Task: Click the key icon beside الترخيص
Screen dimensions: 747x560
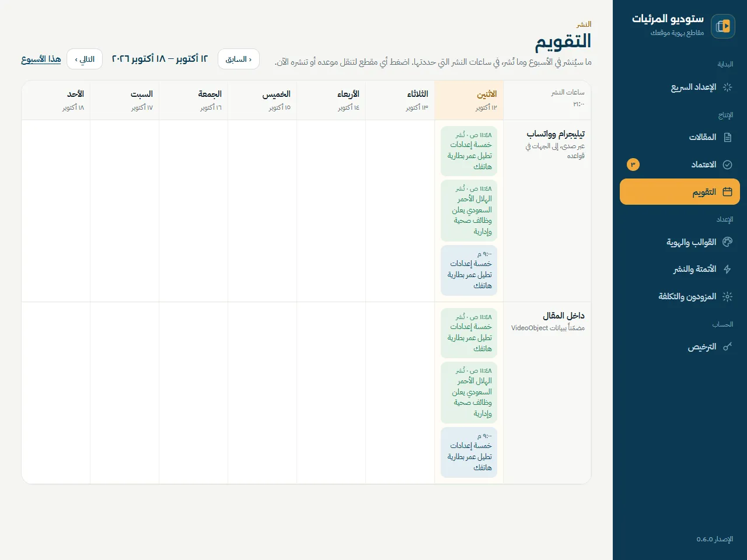Action: pos(727,346)
